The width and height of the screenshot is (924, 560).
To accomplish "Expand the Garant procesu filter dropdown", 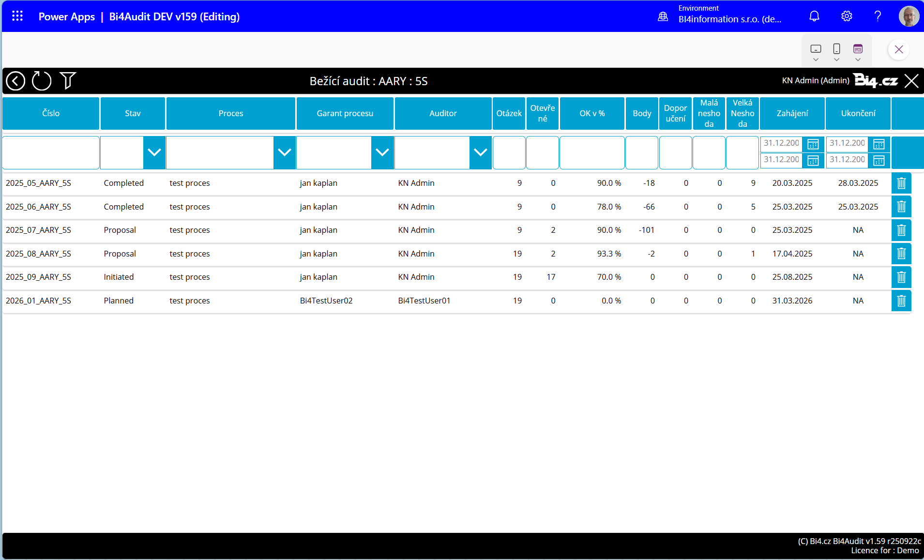I will [x=382, y=152].
